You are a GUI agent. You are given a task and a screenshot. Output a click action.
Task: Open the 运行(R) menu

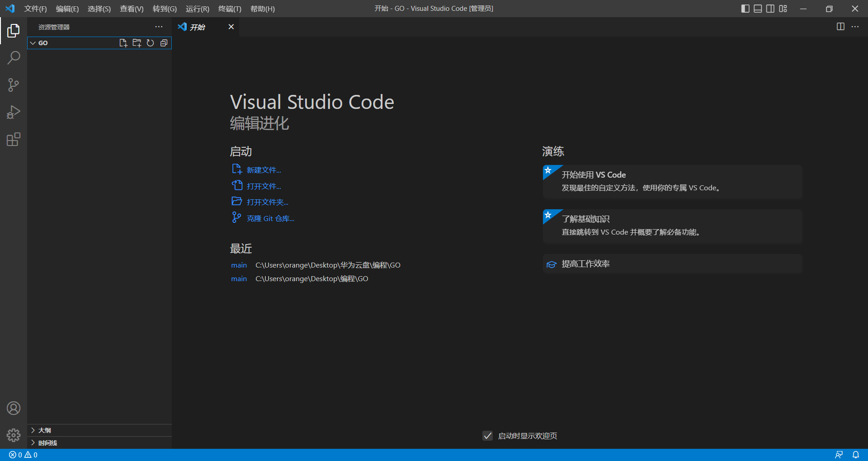point(198,9)
